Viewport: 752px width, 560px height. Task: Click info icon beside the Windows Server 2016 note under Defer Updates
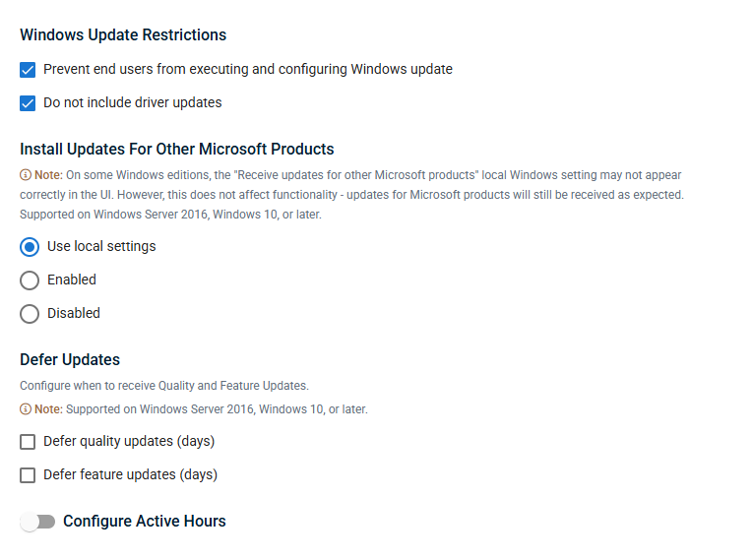[26, 409]
